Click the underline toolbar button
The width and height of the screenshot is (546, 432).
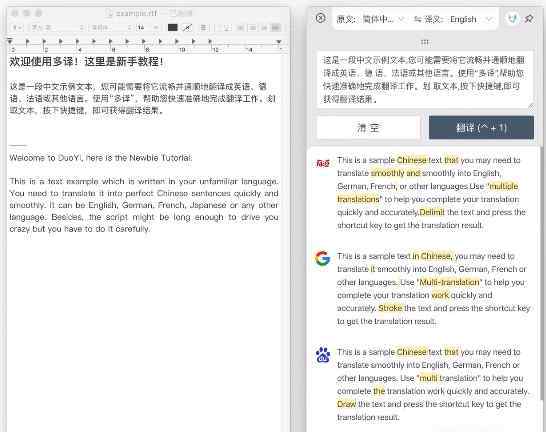click(227, 28)
